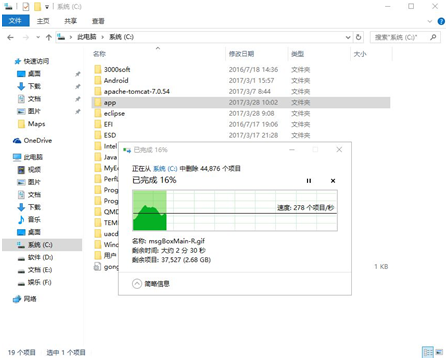Collapse details with 简略信息 button

tap(151, 284)
